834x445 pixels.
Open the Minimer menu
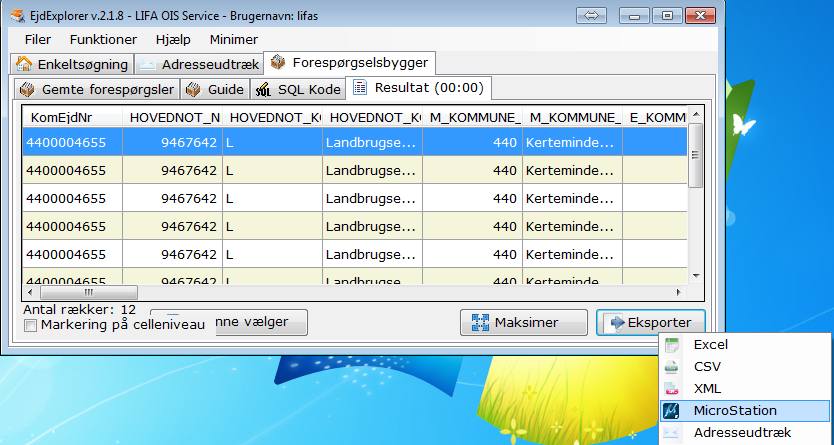click(233, 39)
